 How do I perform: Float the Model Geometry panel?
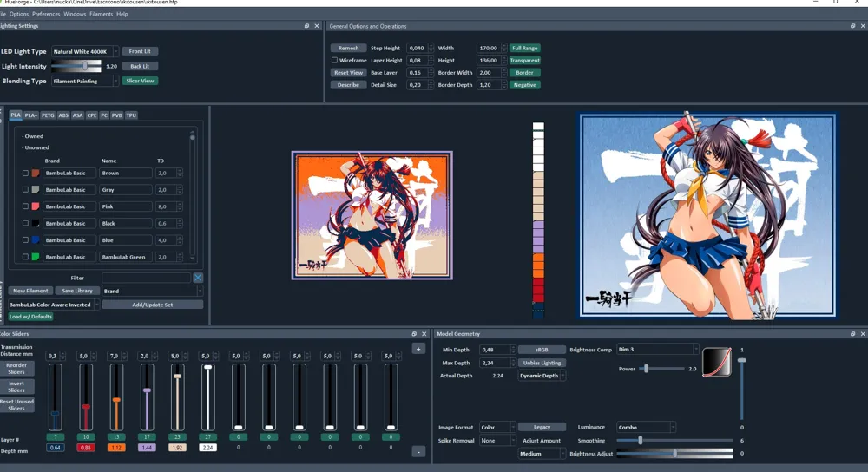[x=852, y=334]
